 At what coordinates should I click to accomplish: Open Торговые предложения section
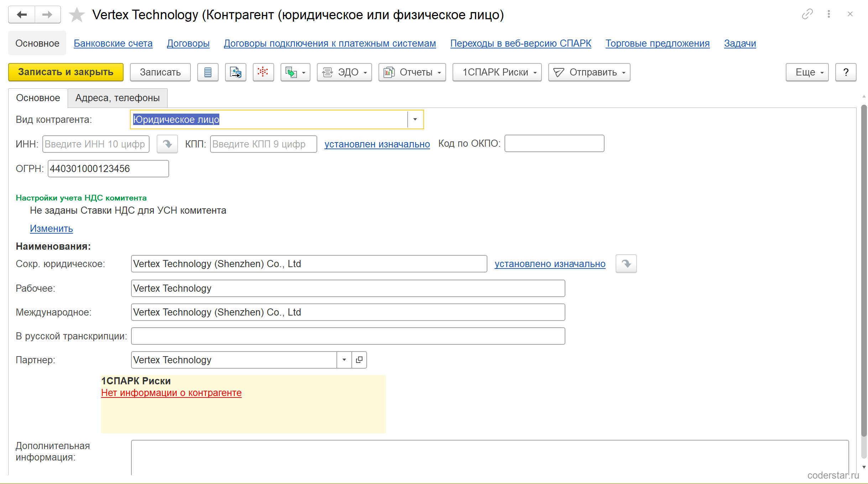click(658, 43)
